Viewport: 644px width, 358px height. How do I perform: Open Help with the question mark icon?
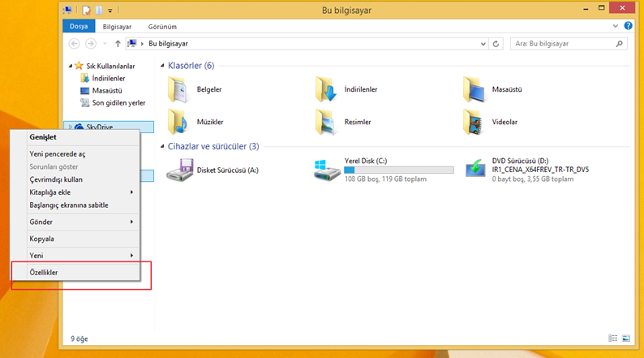628,26
